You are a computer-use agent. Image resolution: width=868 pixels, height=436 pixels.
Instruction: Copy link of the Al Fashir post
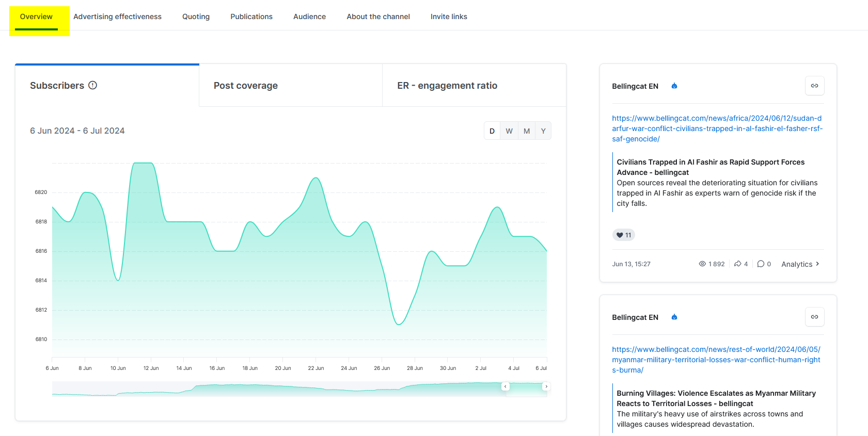814,86
